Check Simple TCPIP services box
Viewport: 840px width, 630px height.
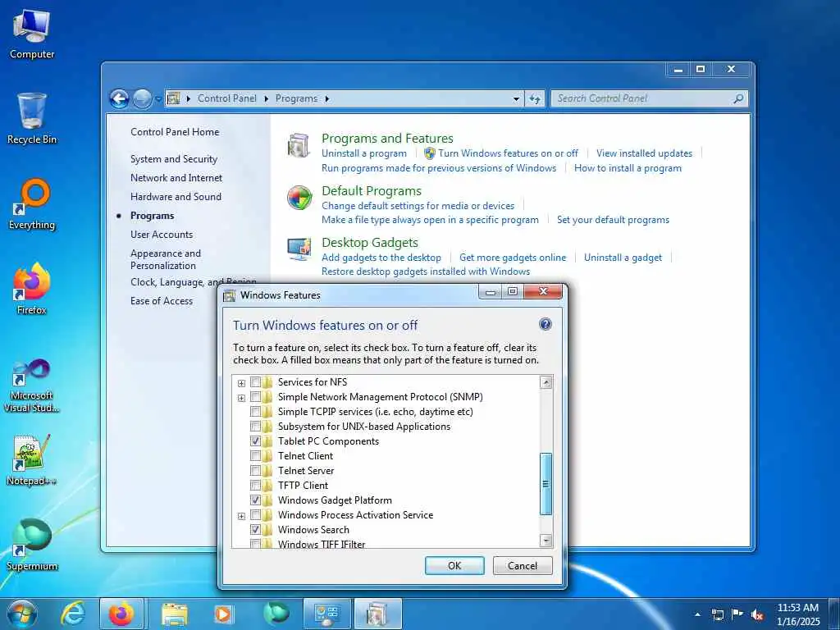[256, 412]
